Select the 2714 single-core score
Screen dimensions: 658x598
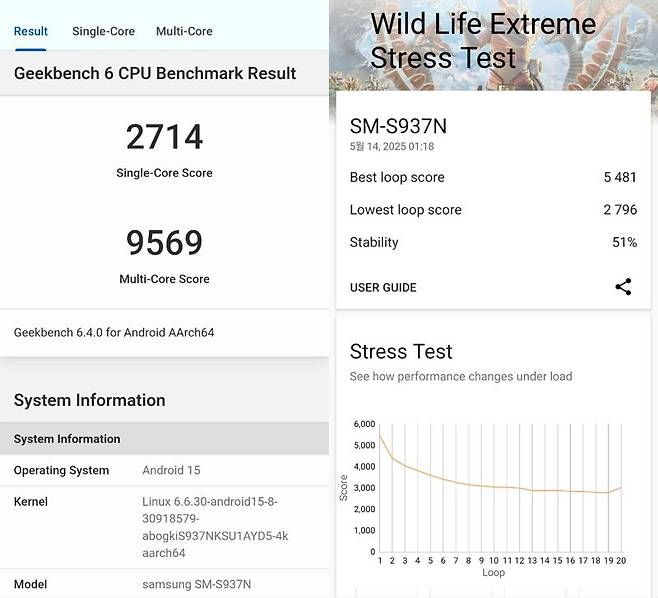[x=164, y=137]
